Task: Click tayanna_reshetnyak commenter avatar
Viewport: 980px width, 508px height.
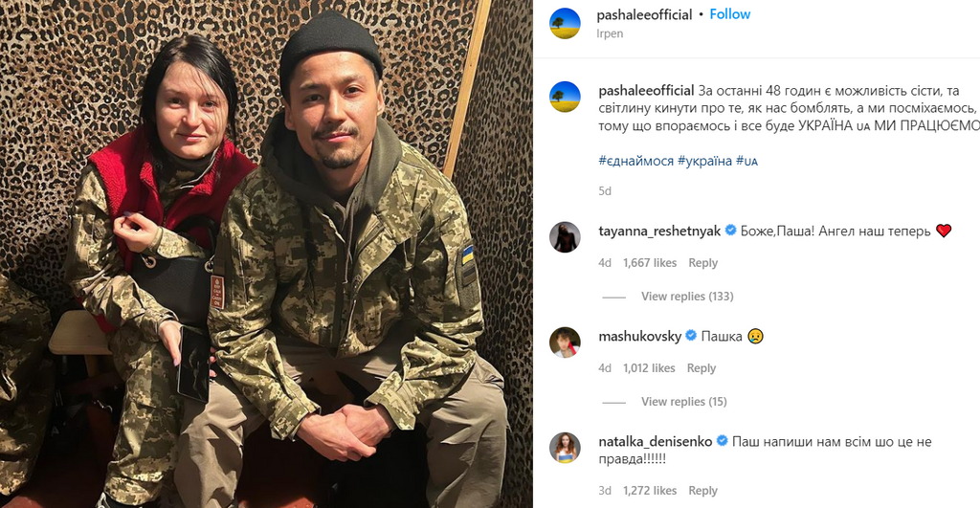Action: [565, 237]
